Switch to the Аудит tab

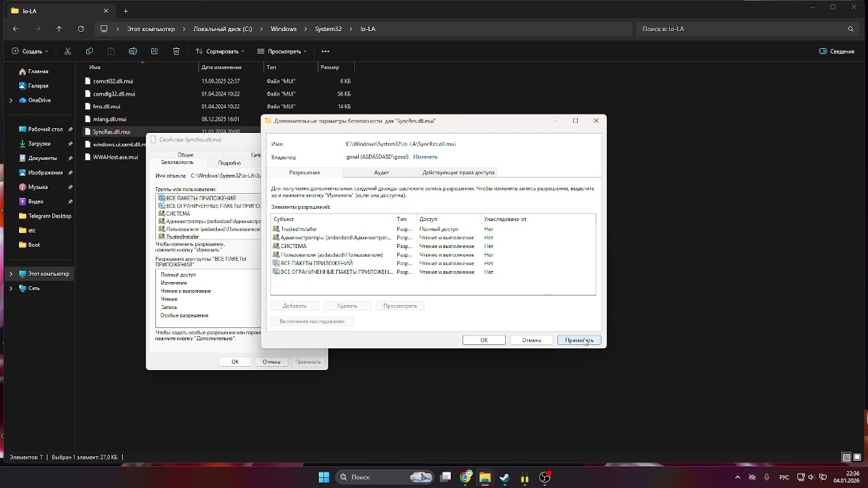[381, 172]
